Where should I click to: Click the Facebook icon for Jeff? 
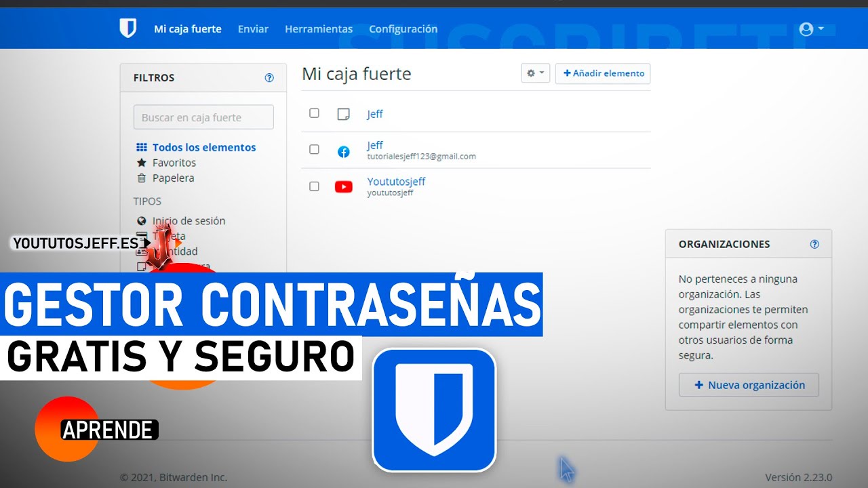point(344,152)
